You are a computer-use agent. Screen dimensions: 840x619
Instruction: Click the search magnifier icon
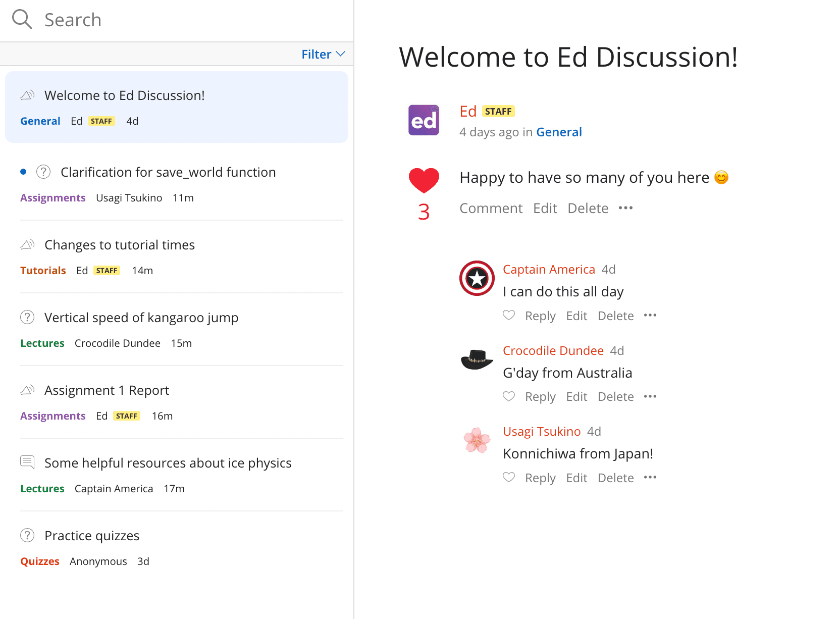click(22, 20)
